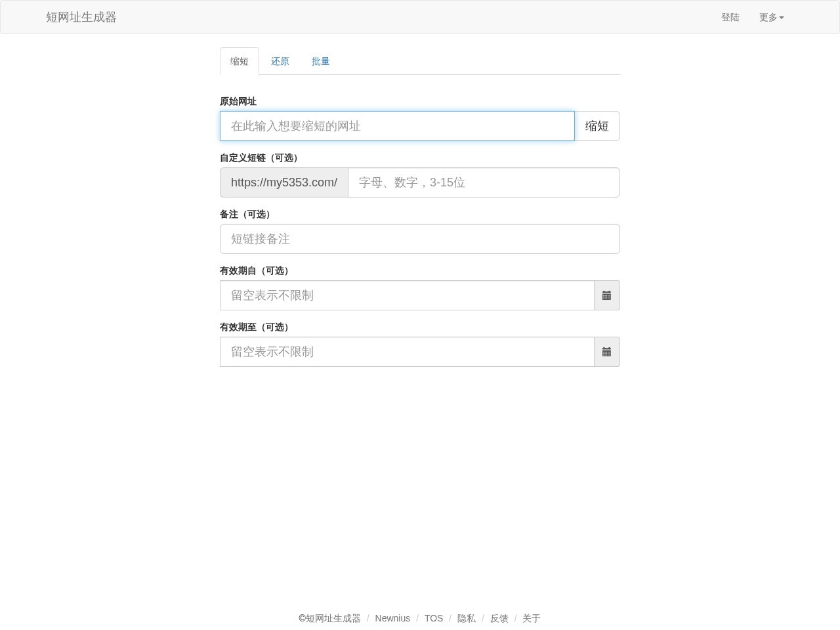Open the 反馈 feedback footer link

click(x=499, y=618)
